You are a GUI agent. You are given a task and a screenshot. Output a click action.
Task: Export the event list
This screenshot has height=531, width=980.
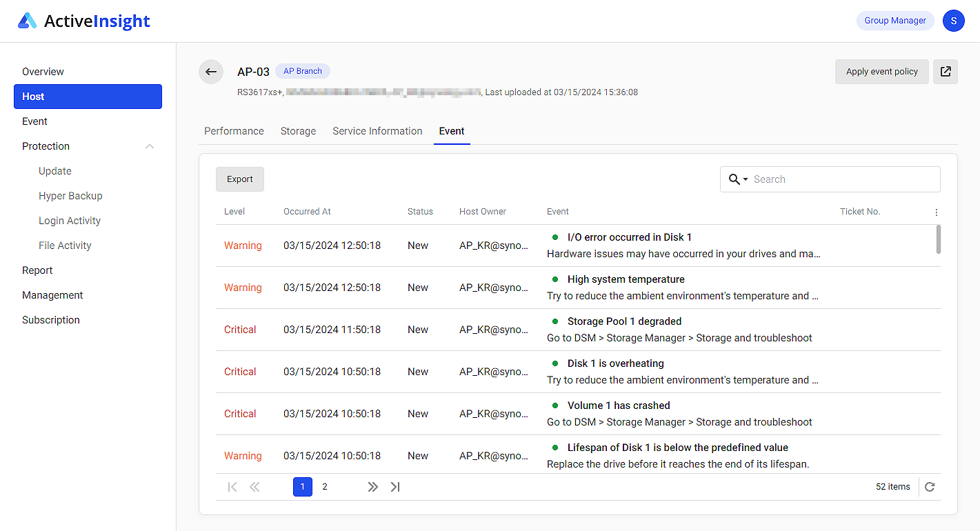(x=239, y=179)
